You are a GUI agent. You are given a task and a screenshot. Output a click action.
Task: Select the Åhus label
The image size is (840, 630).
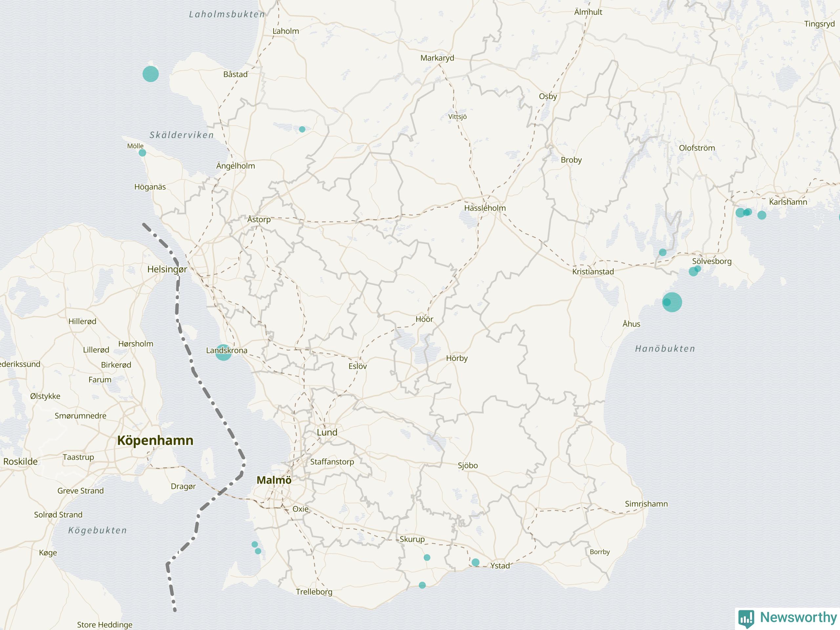click(631, 324)
